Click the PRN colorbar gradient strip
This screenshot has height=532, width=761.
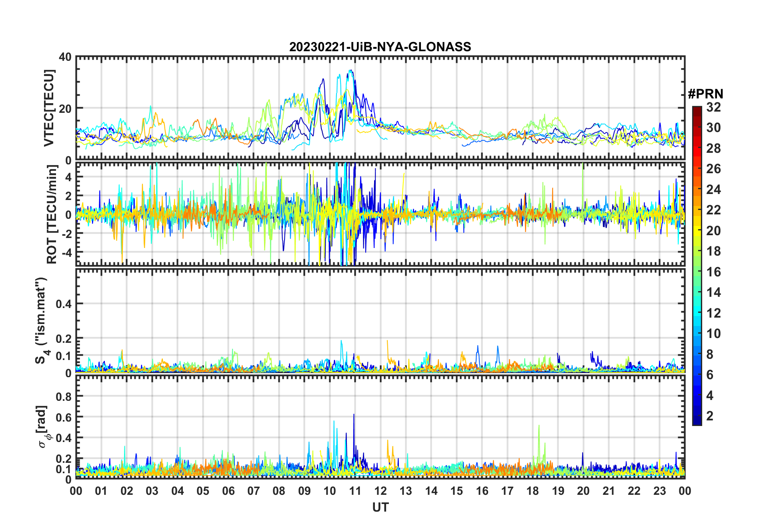coord(697,266)
